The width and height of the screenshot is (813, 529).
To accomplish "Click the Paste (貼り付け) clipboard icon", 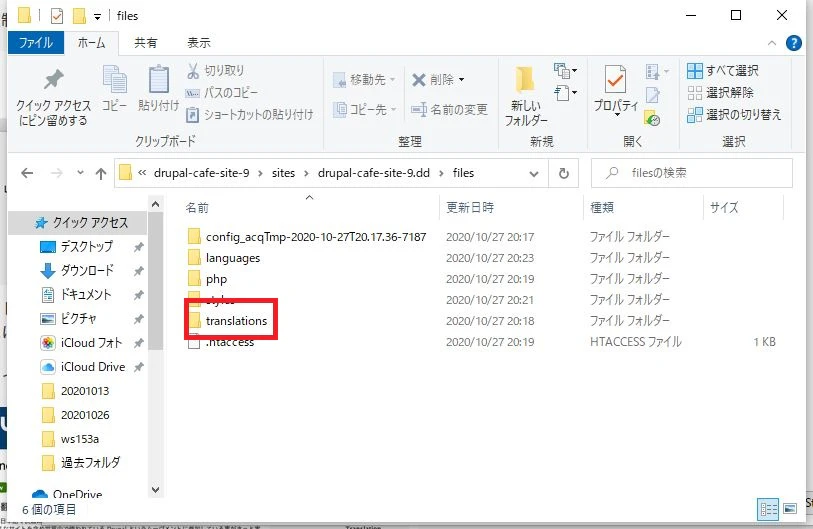I will pos(158,89).
